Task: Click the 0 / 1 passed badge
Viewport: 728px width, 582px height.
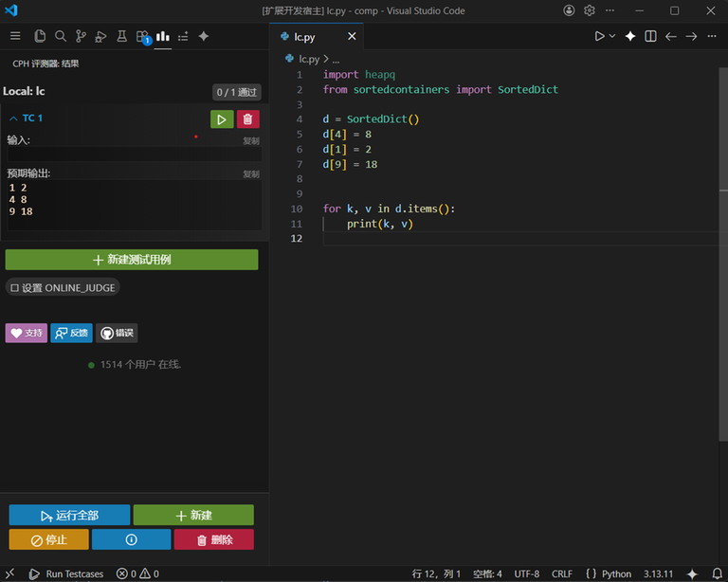Action: click(237, 92)
